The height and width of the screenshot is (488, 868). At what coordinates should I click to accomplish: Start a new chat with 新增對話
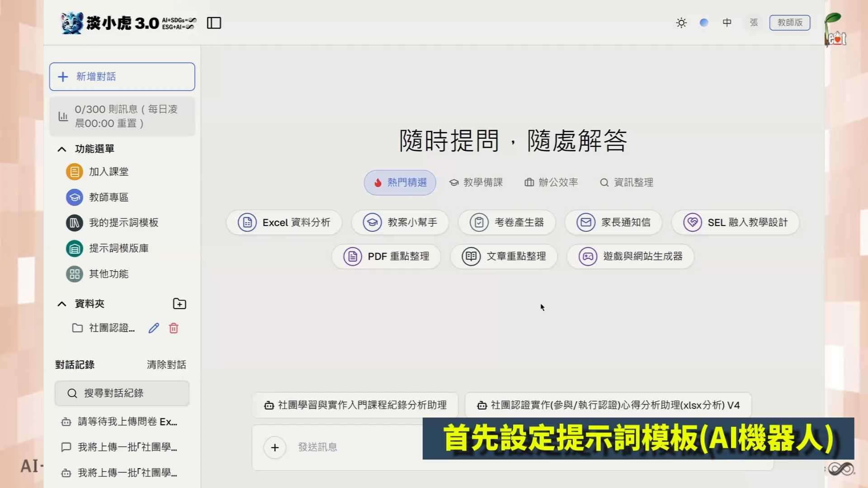click(x=122, y=77)
